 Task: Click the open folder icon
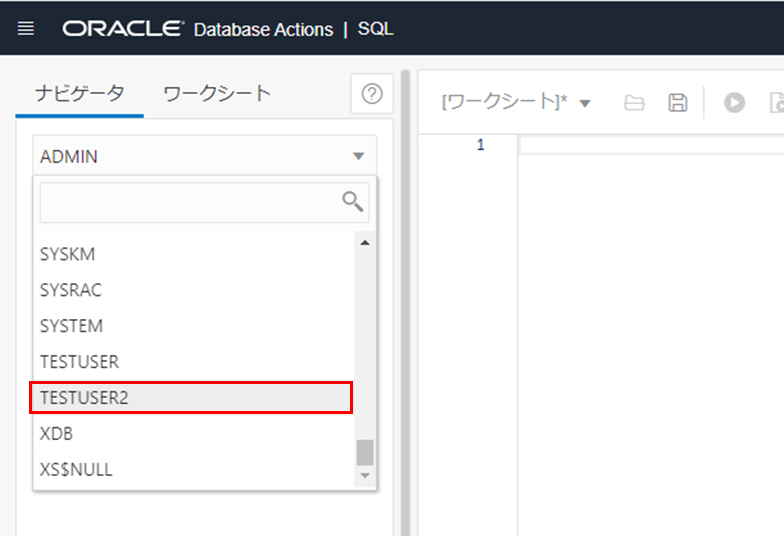[634, 102]
